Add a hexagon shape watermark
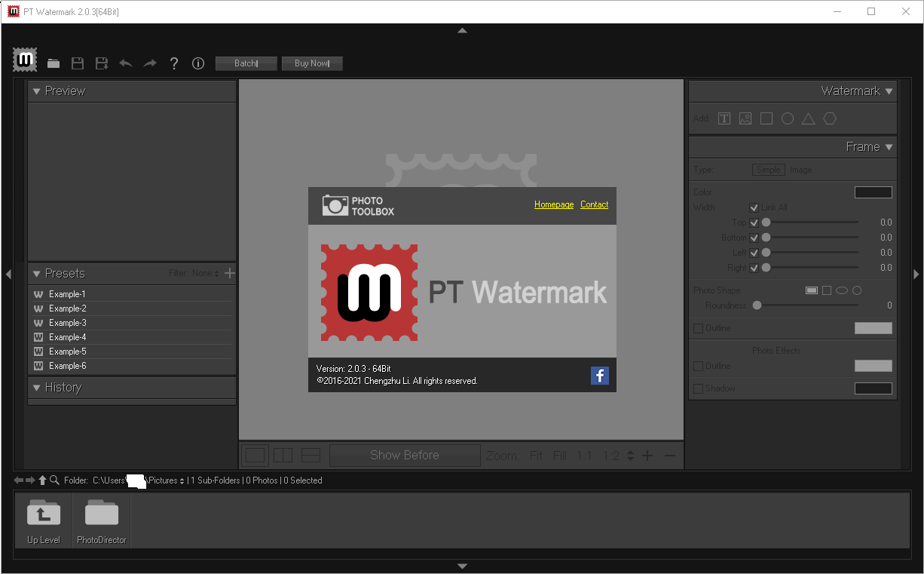This screenshot has height=574, width=924. coord(830,118)
